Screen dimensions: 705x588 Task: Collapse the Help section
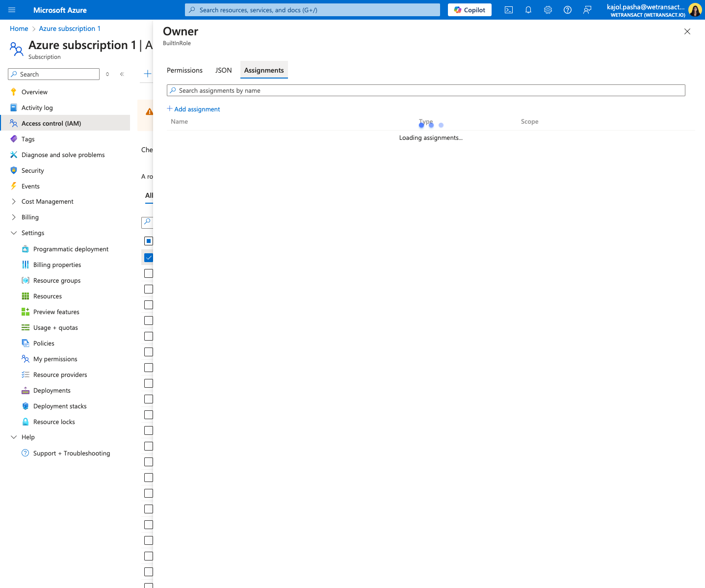tap(14, 437)
